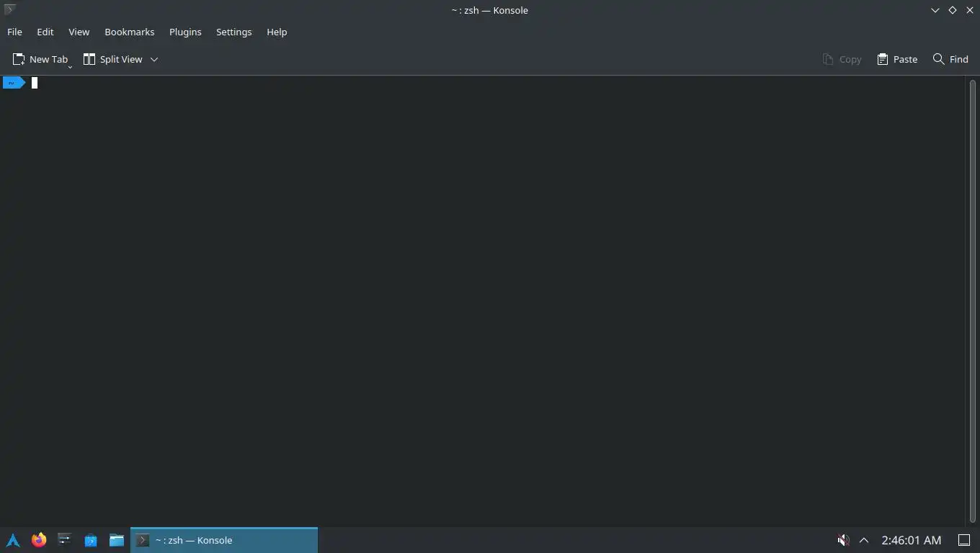Close the Konsole window
The image size is (980, 553).
[970, 10]
